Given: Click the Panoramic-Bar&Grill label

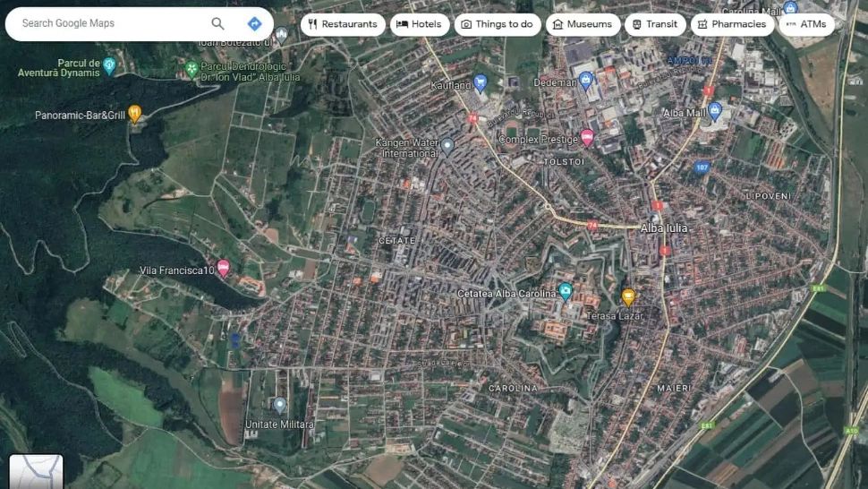Looking at the screenshot, I should (80, 116).
